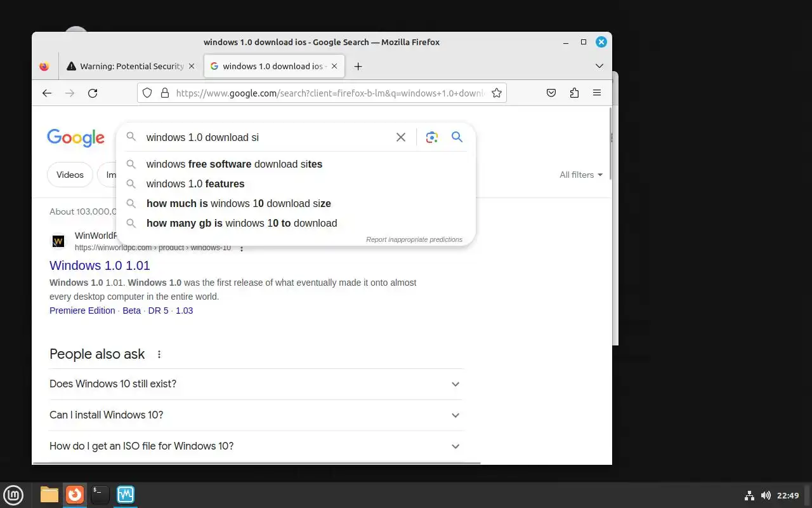The image size is (812, 508).
Task: Open the DR 5 sitelink
Action: pos(159,311)
